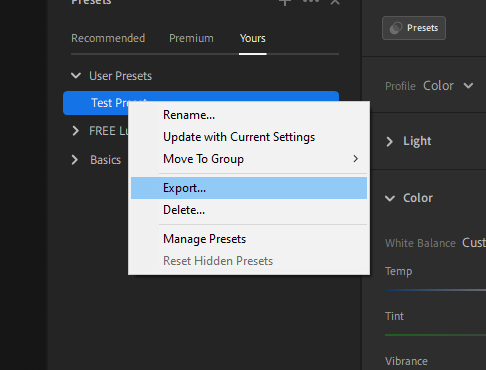Collapse the Color panel
Viewport: 486px width, 370px height.
(390, 198)
